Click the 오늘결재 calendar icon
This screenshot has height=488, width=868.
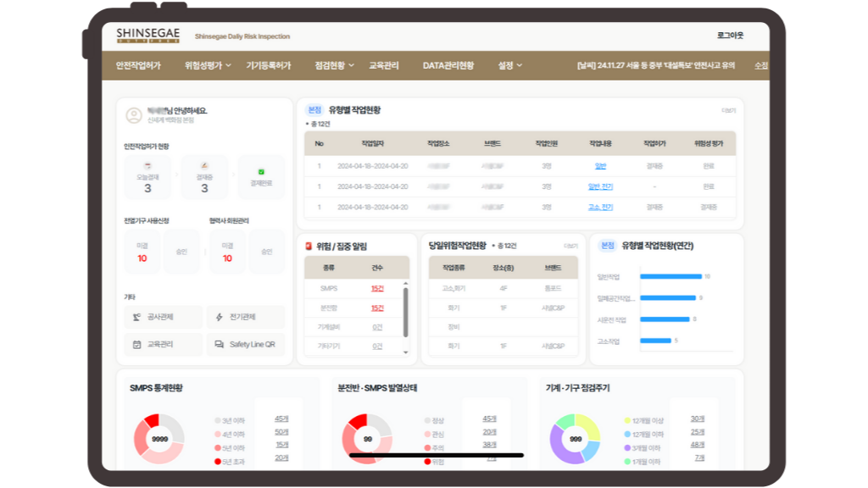[x=147, y=166]
